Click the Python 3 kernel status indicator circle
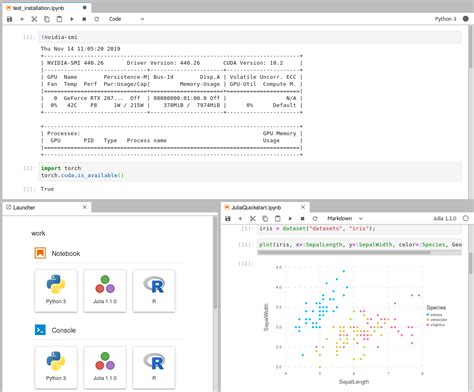This screenshot has height=392, width=474. click(466, 19)
